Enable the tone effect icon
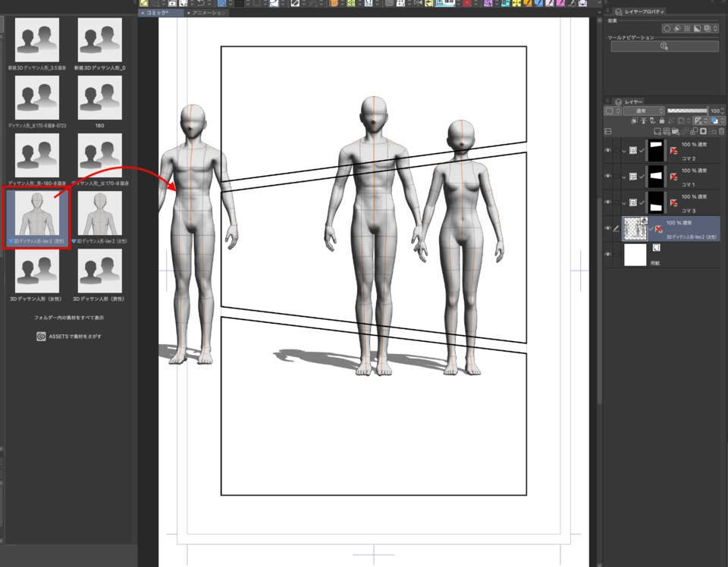 click(687, 28)
